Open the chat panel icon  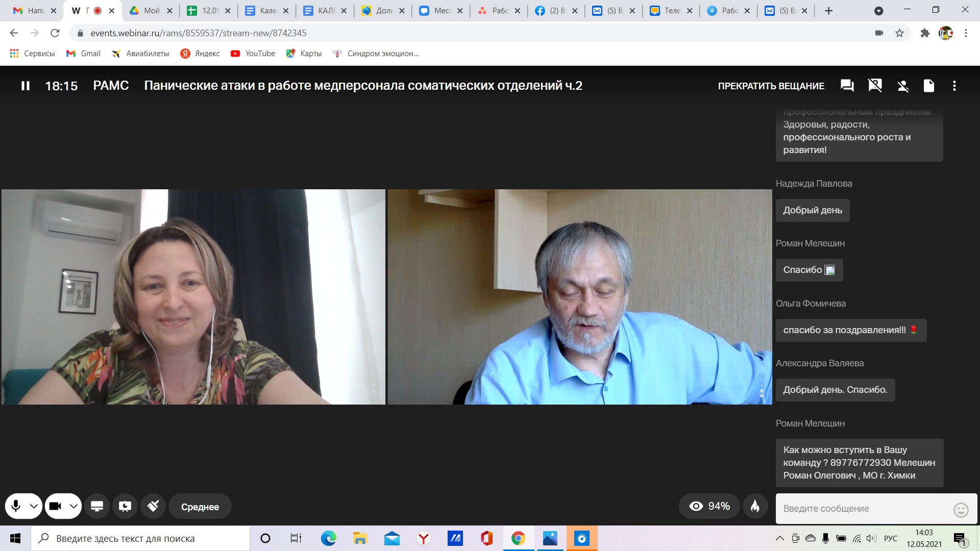click(847, 86)
